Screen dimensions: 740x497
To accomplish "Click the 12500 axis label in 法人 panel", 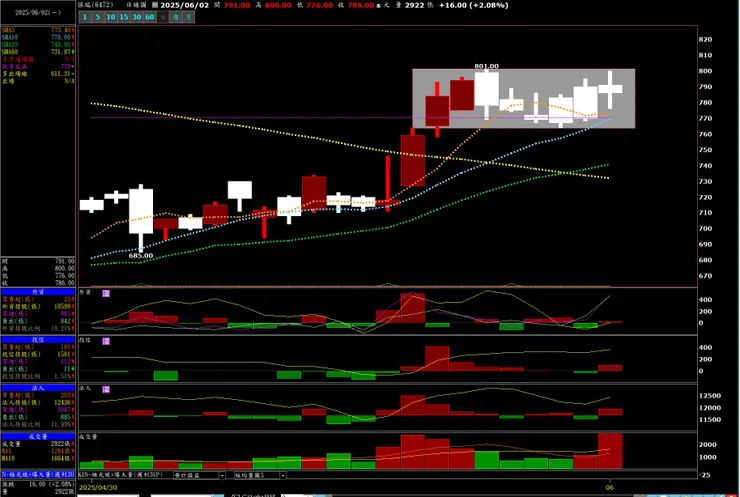I will point(710,396).
